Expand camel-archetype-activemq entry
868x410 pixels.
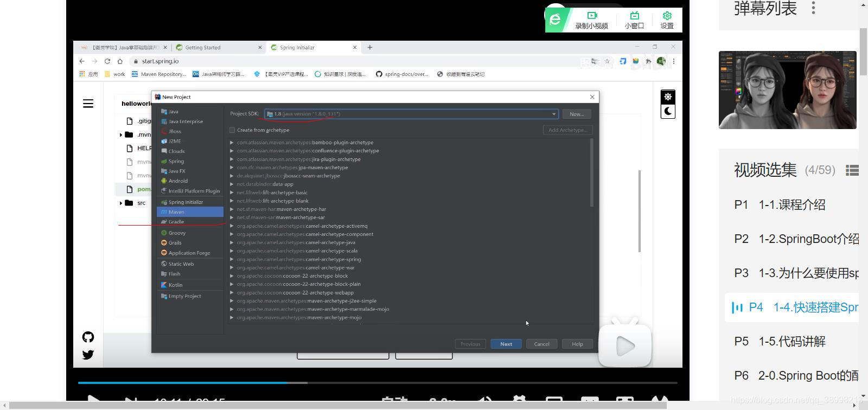pyautogui.click(x=232, y=226)
